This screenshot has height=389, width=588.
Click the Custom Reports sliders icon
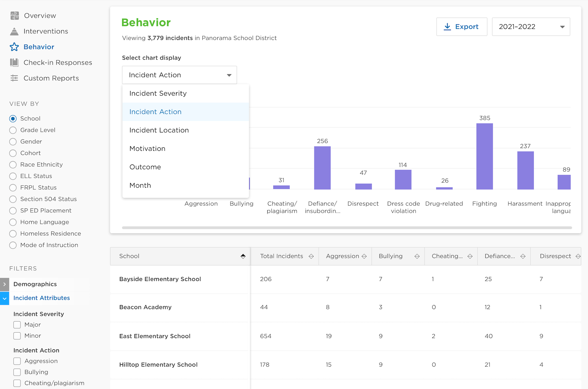[14, 78]
